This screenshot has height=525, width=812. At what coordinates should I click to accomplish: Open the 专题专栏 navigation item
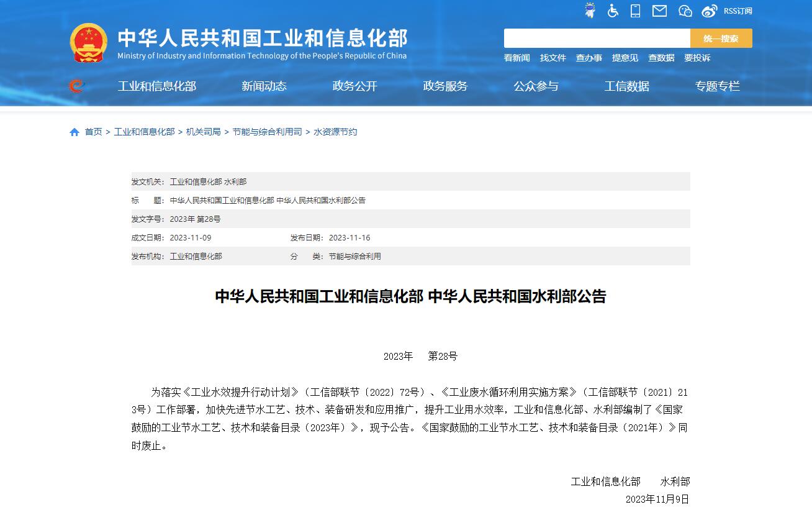click(718, 86)
